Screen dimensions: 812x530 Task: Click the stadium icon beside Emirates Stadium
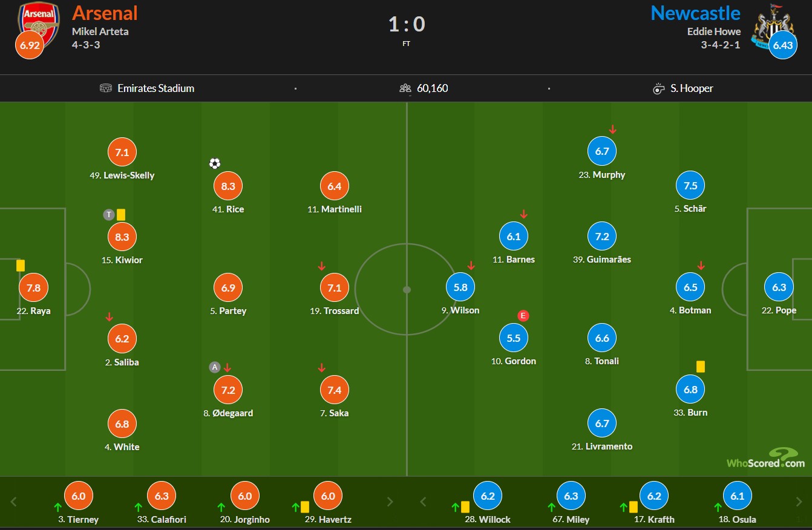pyautogui.click(x=106, y=88)
